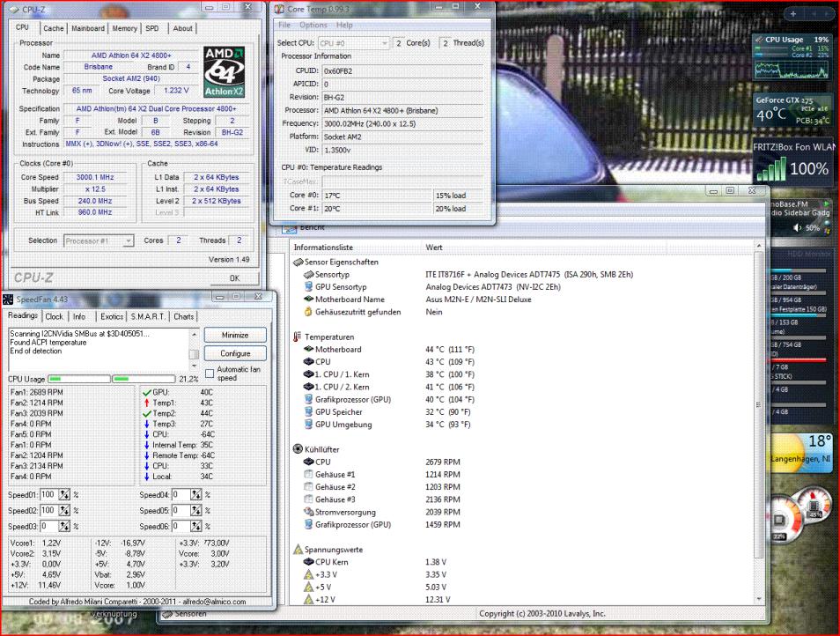Open the Charts tab in SpeedFan
840x636 pixels.
pyautogui.click(x=184, y=316)
